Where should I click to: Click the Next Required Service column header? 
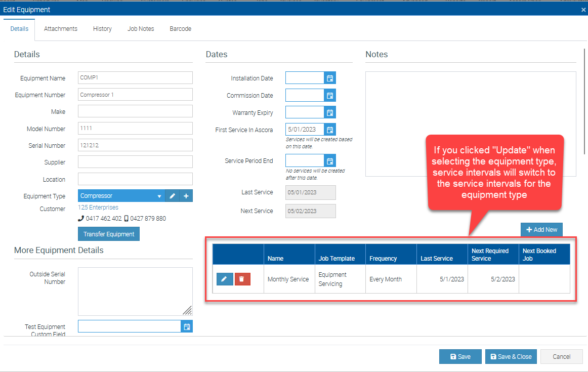pyautogui.click(x=493, y=255)
